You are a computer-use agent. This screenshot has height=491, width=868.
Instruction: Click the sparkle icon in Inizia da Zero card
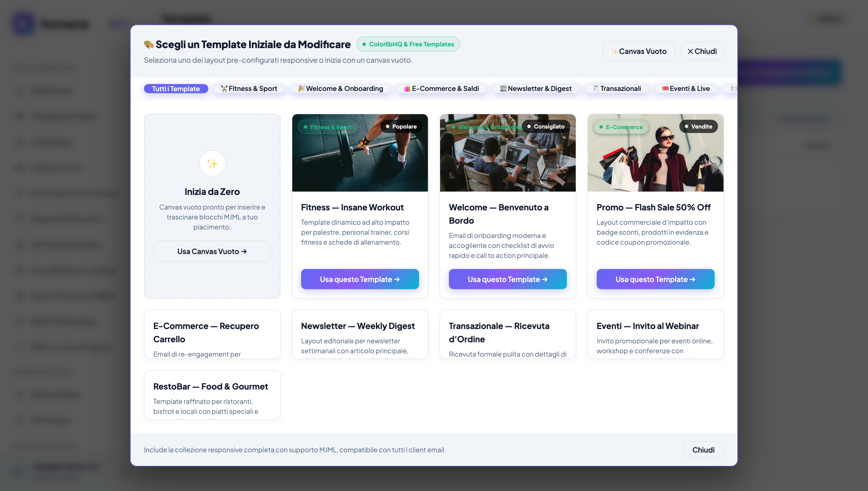(212, 164)
